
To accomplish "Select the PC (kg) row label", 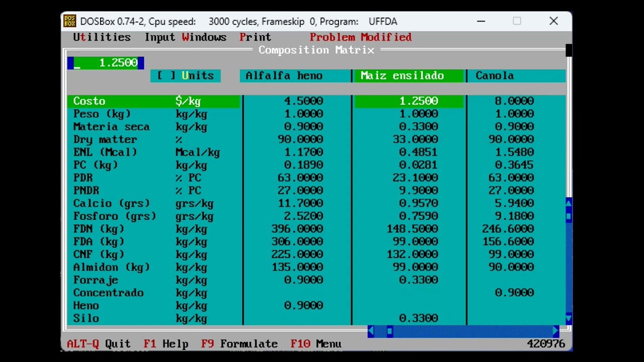I will (96, 165).
